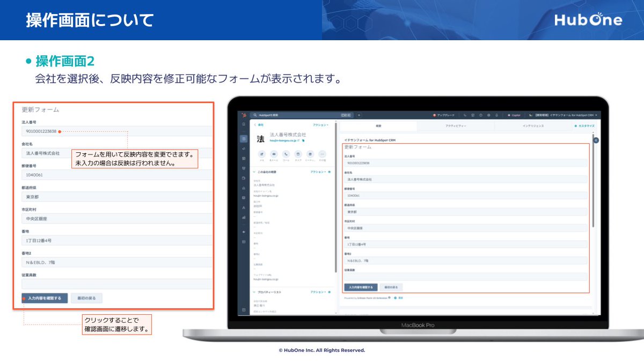Open the bar-chart reporting icon in sidebar
Image resolution: width=644 pixels, height=362 pixels.
pos(244,217)
